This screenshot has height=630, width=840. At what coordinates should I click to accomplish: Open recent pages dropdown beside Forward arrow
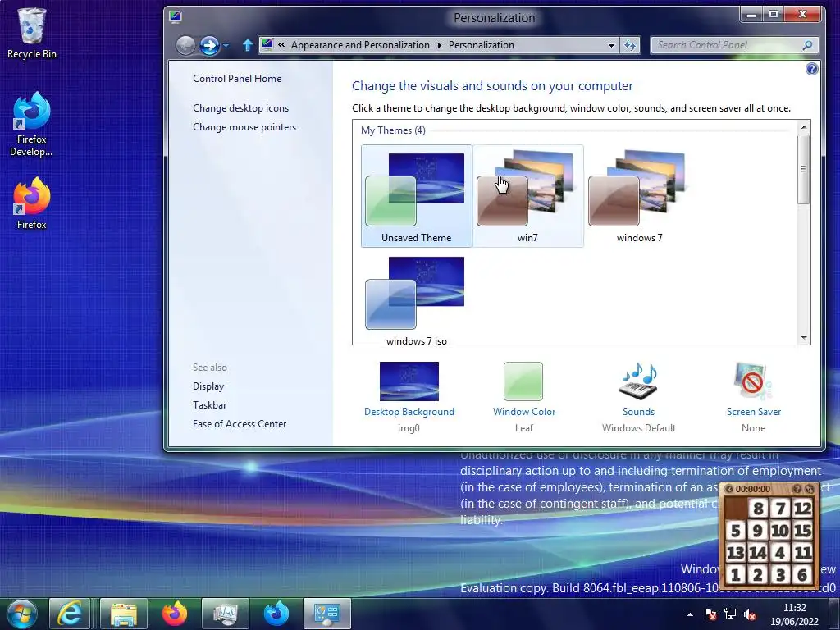tap(226, 46)
